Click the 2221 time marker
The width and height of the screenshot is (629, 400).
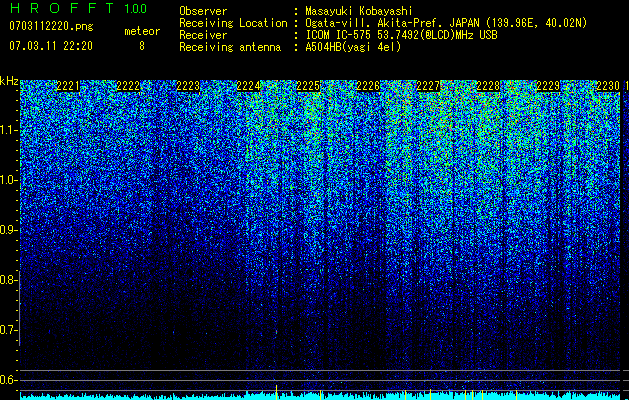pyautogui.click(x=68, y=86)
